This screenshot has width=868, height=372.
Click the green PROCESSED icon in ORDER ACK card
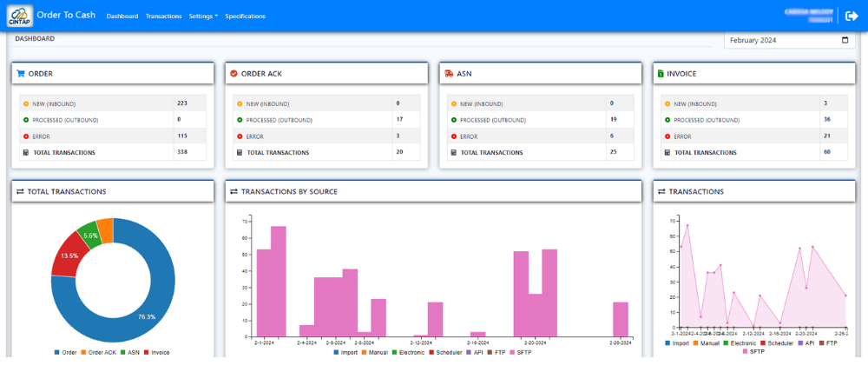(x=240, y=120)
